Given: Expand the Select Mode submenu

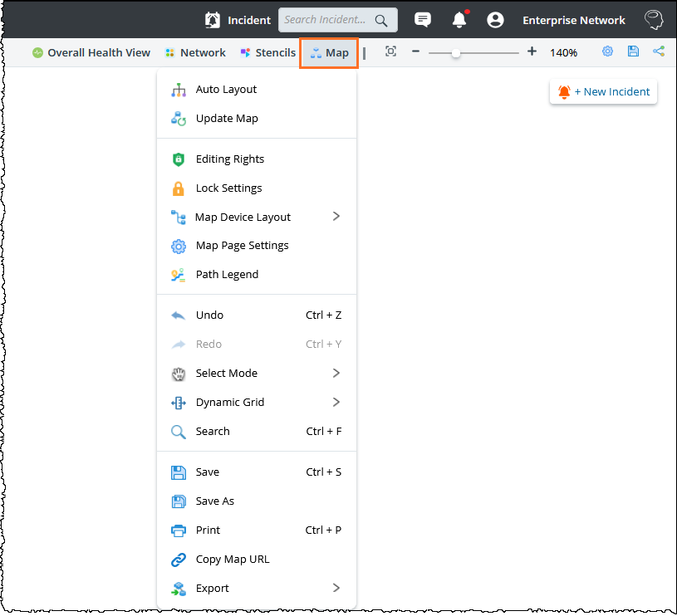Looking at the screenshot, I should coord(336,374).
